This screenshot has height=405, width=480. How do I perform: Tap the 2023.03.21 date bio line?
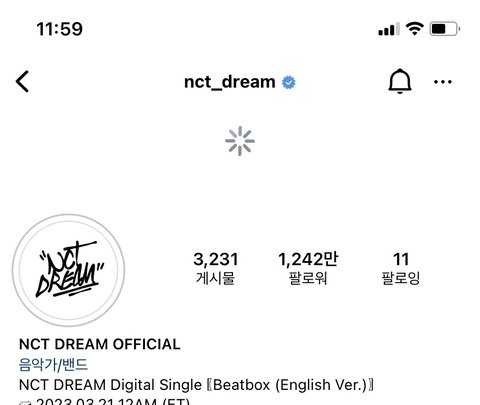coord(105,401)
